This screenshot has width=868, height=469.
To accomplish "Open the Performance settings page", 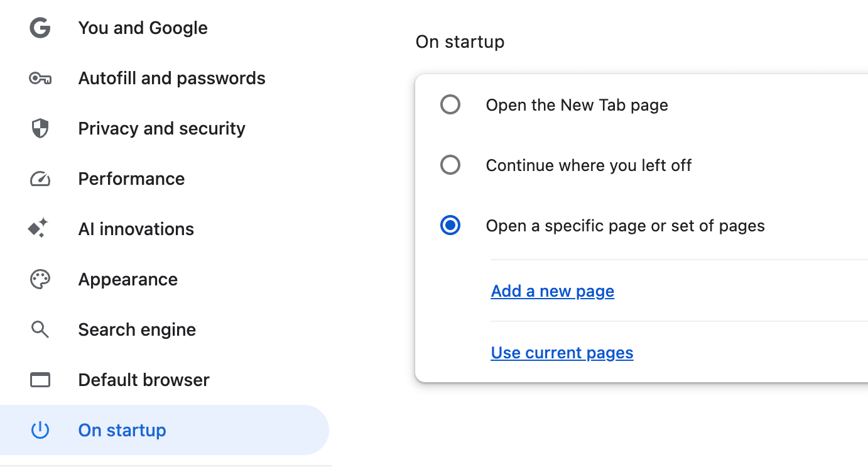I will coord(131,179).
